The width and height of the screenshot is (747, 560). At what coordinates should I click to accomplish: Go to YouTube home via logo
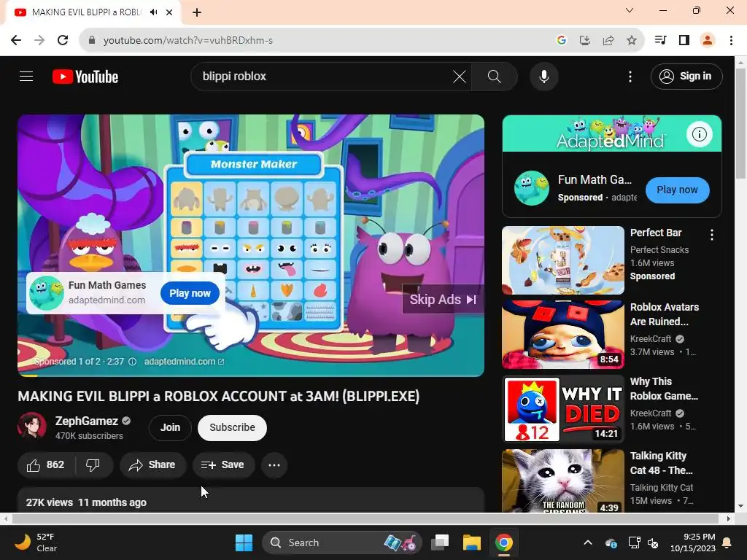coord(85,77)
